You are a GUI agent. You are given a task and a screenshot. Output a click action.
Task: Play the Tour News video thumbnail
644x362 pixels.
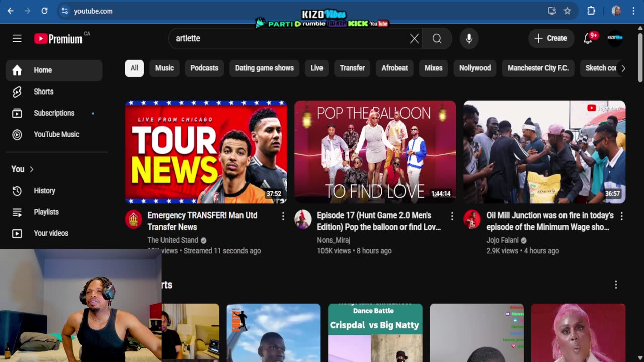(206, 152)
